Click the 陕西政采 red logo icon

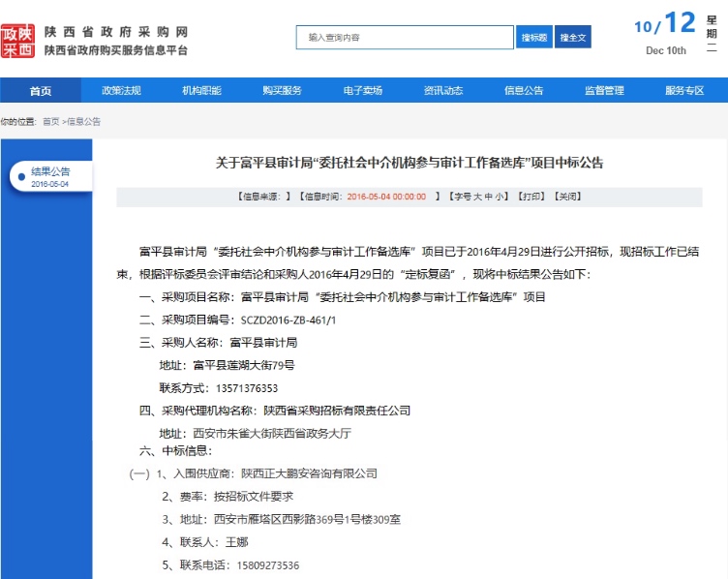tap(17, 40)
